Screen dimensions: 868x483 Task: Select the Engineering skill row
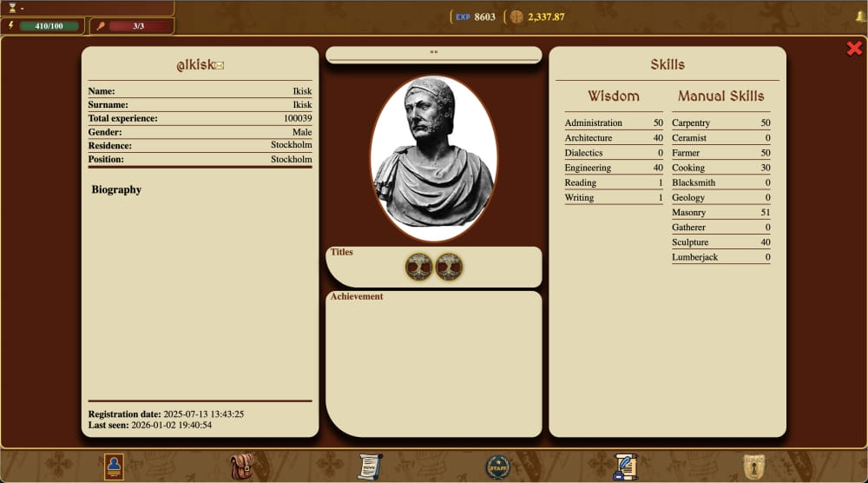[x=614, y=168]
